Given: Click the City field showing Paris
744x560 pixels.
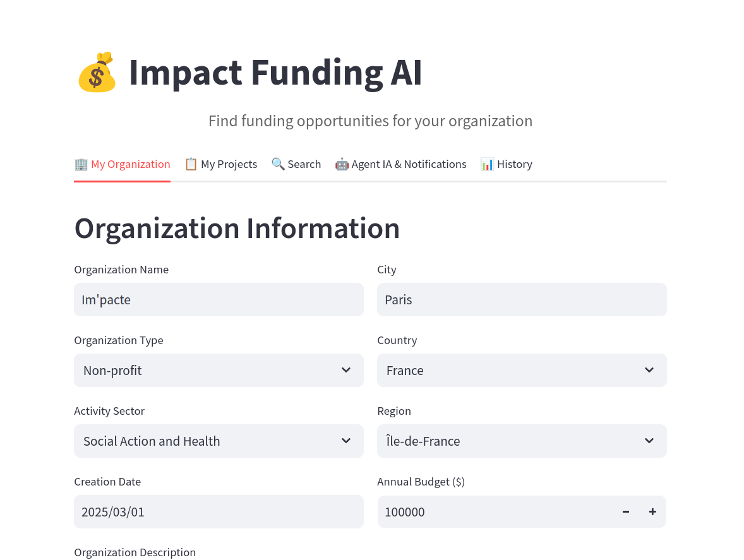Looking at the screenshot, I should 522,299.
